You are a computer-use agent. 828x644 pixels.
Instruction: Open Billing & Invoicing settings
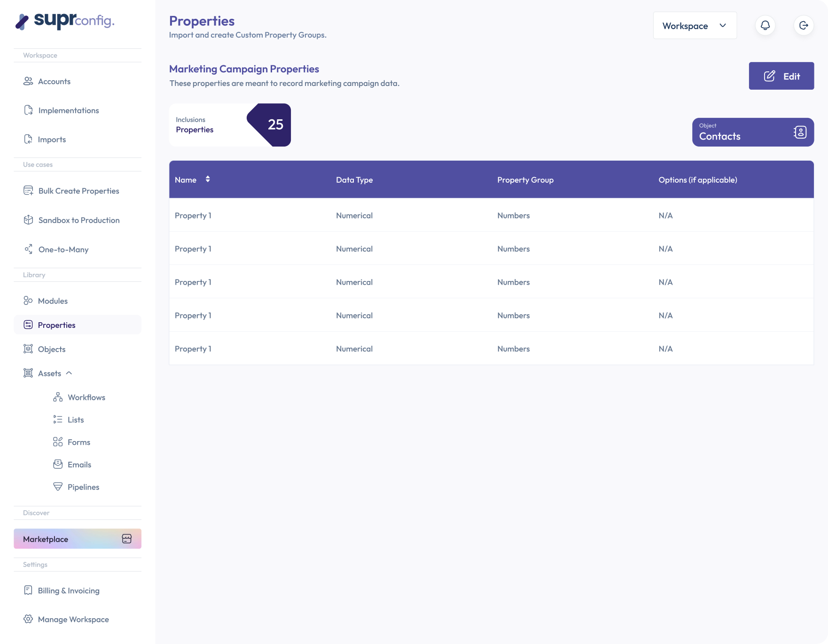(69, 590)
